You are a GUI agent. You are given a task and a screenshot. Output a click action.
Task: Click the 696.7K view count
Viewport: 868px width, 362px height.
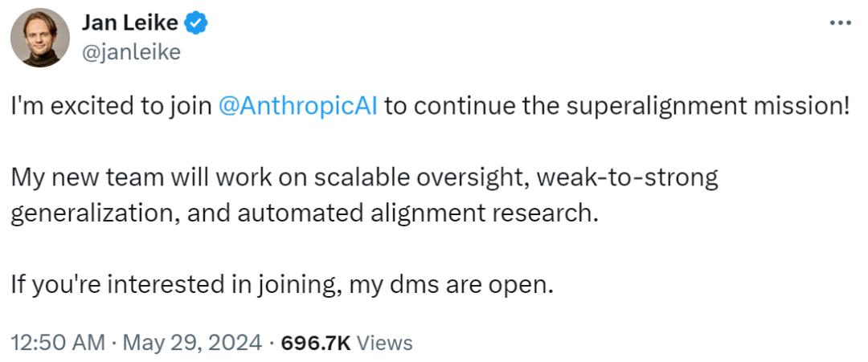pos(314,343)
